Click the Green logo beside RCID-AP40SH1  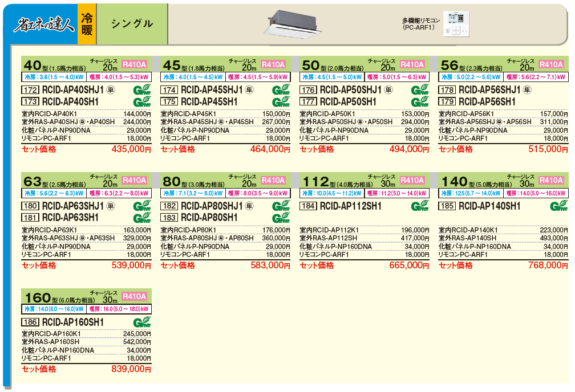click(142, 101)
